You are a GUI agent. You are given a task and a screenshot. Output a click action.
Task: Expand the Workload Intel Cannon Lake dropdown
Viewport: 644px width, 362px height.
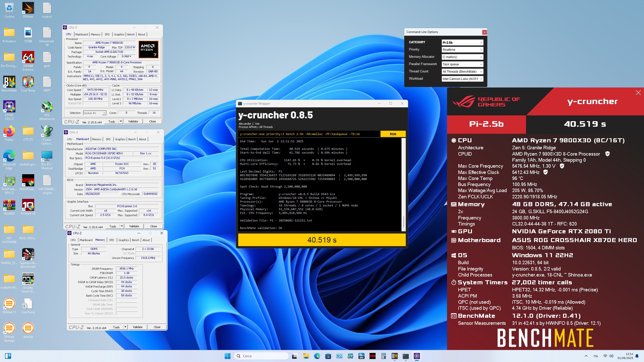click(462, 79)
